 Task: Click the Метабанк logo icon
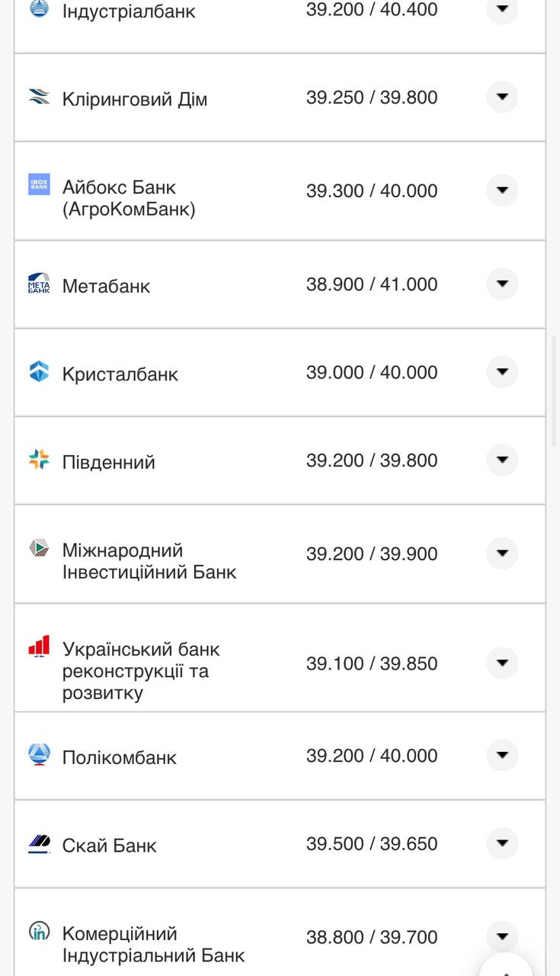coord(39,284)
